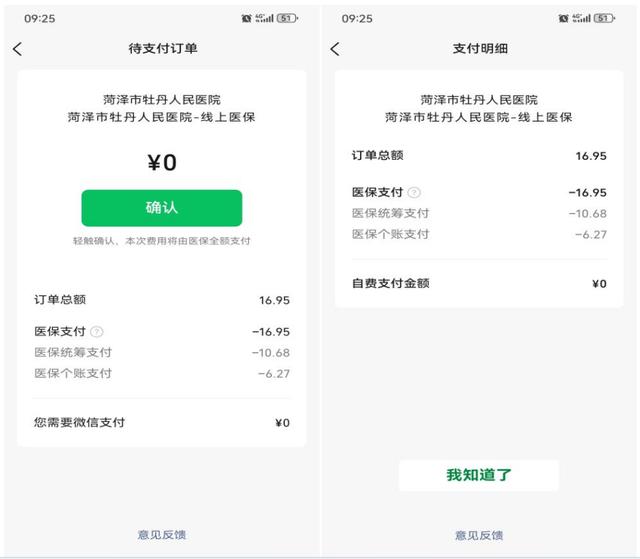Tap 医保个账支付 row on pending order
The image size is (640, 559).
tap(162, 373)
